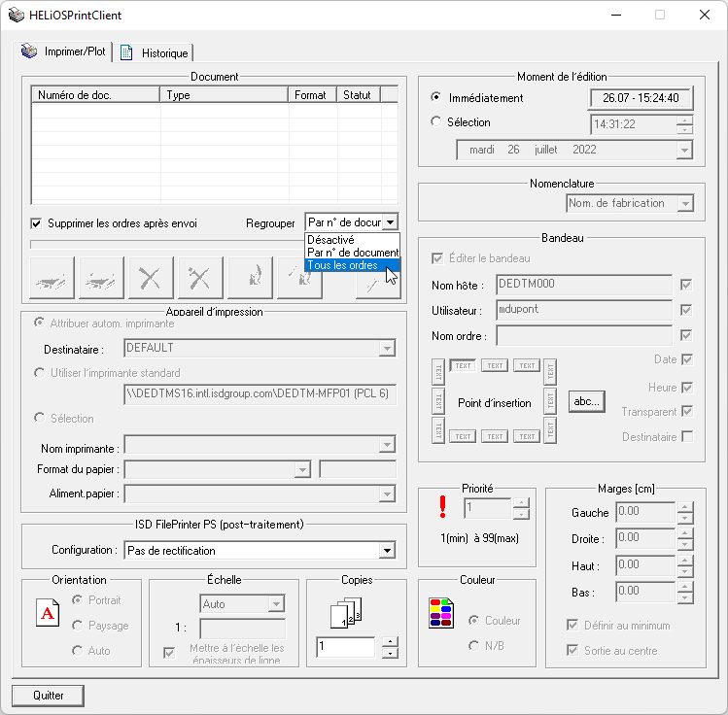The image size is (728, 715).
Task: Choose Par n° de document option
Action: pyautogui.click(x=352, y=253)
